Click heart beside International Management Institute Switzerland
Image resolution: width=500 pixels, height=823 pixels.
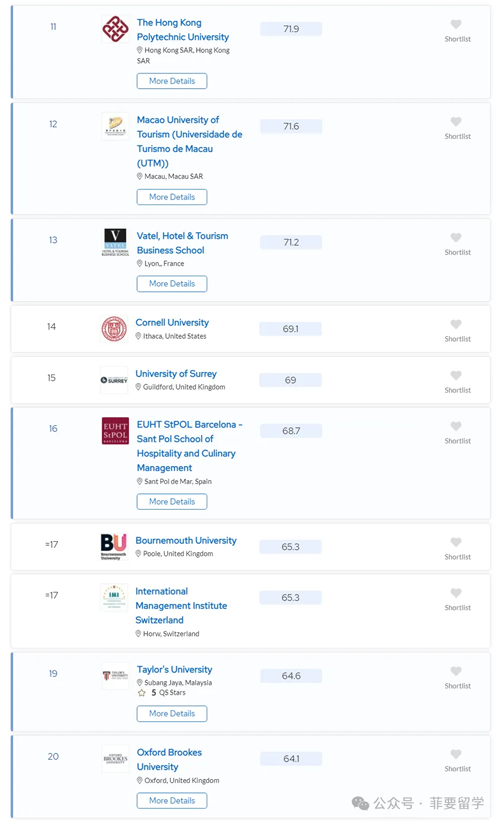click(x=456, y=593)
